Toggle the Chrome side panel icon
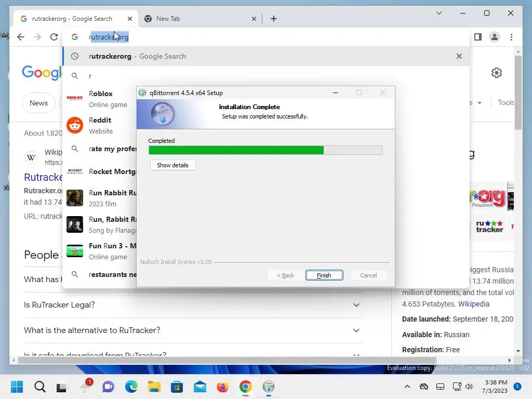 pyautogui.click(x=478, y=37)
